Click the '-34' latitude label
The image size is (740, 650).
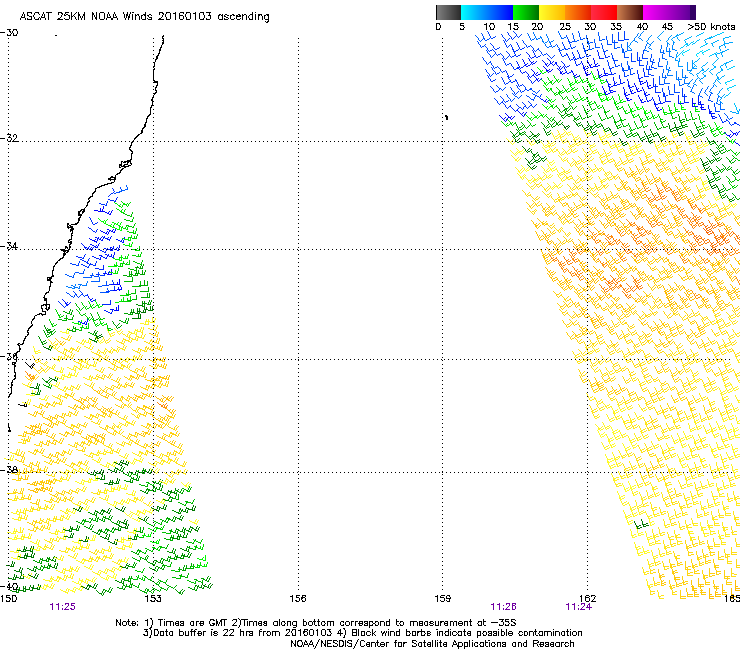click(x=9, y=246)
